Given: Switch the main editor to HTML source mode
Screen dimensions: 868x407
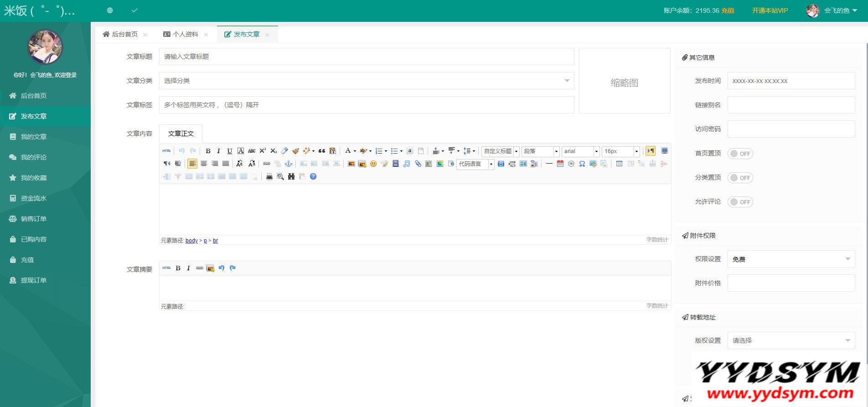Looking at the screenshot, I should [x=166, y=151].
